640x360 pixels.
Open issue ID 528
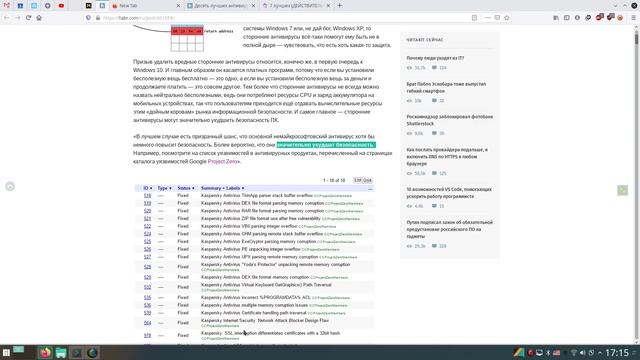point(147,267)
